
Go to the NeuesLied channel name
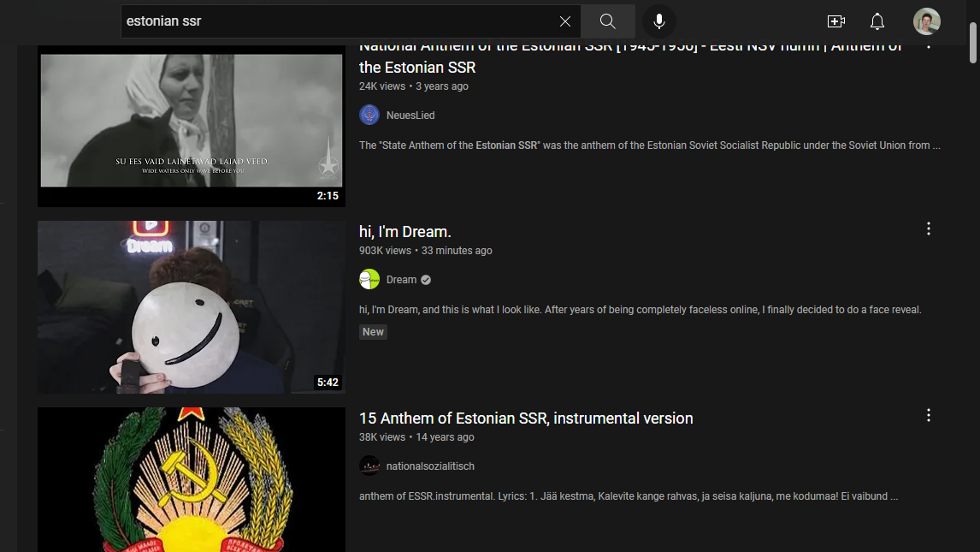[x=410, y=116]
